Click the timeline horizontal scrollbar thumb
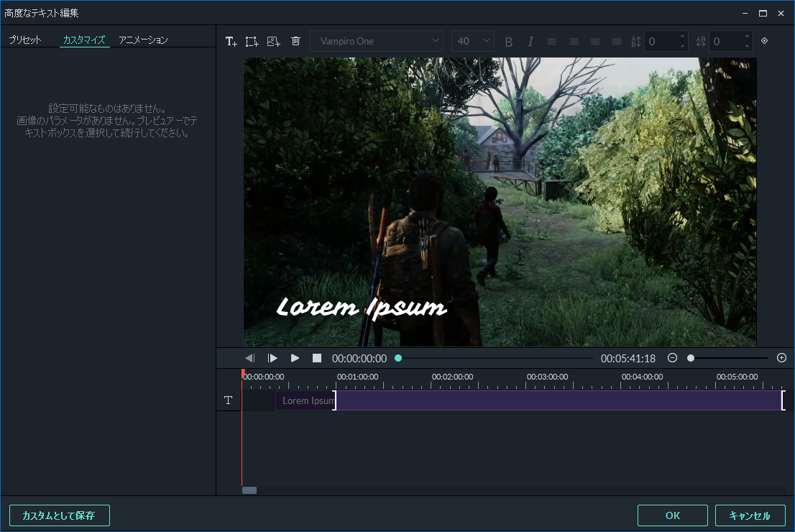Viewport: 795px width, 532px height. click(x=249, y=490)
